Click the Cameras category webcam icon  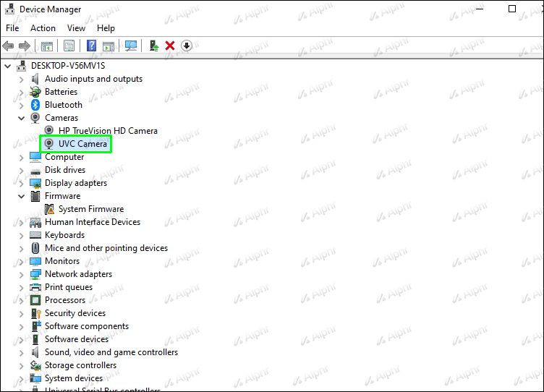pyautogui.click(x=35, y=118)
